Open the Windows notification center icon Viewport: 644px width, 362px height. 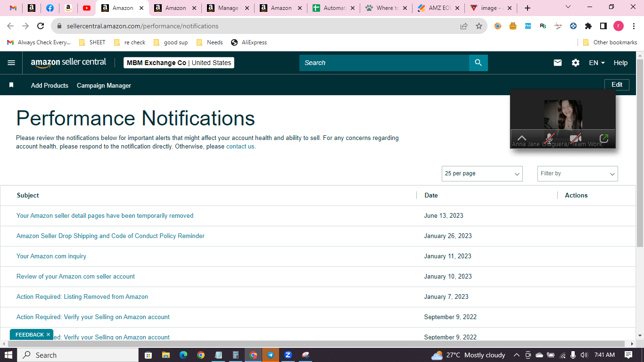click(628, 355)
